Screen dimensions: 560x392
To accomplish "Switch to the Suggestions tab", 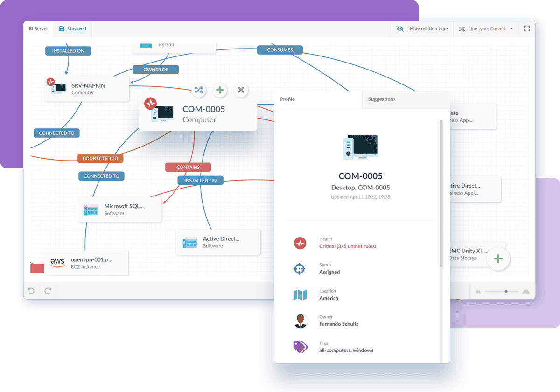I will 381,99.
